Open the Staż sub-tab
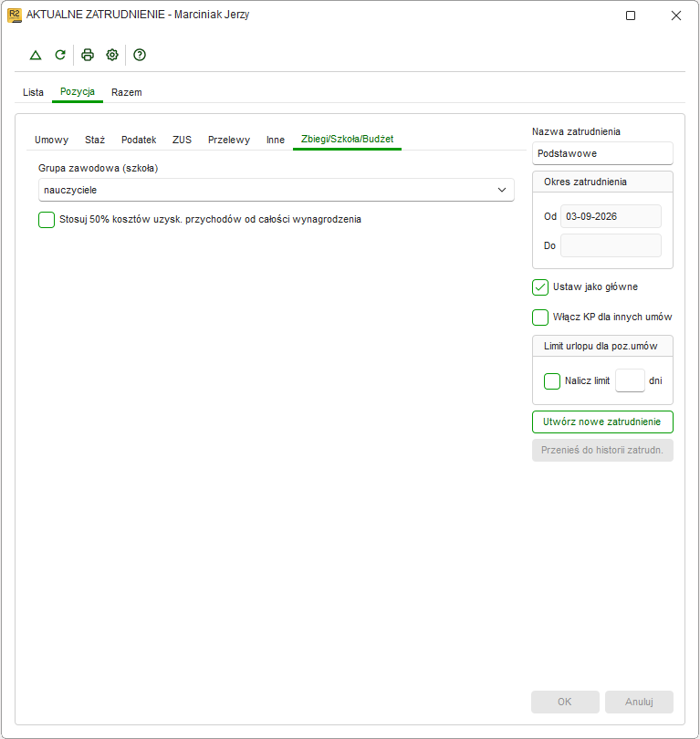700x739 pixels. click(x=95, y=140)
